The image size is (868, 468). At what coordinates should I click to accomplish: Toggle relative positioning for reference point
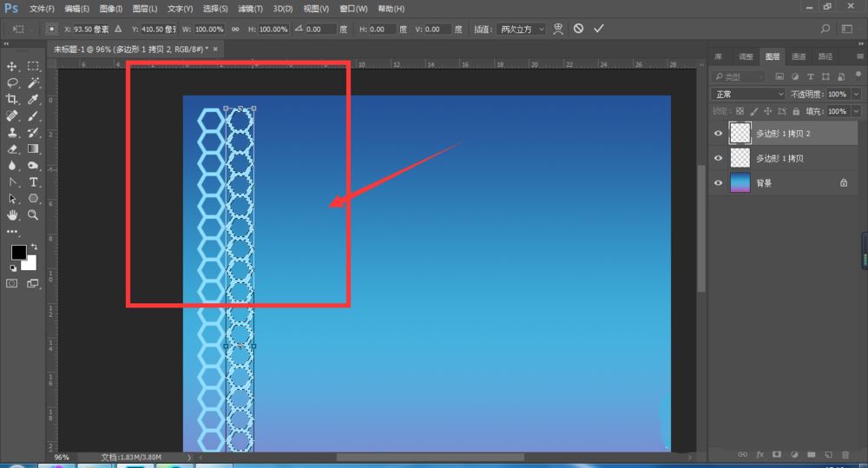click(118, 29)
